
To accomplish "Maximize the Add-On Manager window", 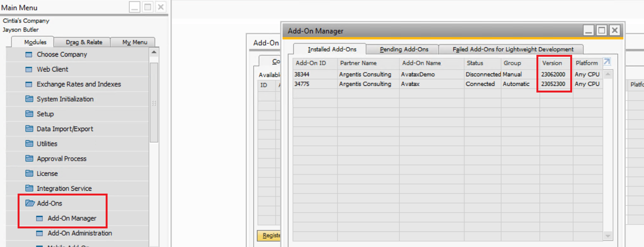I will point(602,31).
